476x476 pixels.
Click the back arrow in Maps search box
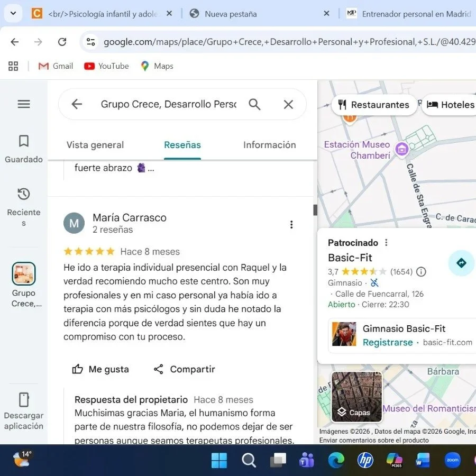click(x=77, y=104)
